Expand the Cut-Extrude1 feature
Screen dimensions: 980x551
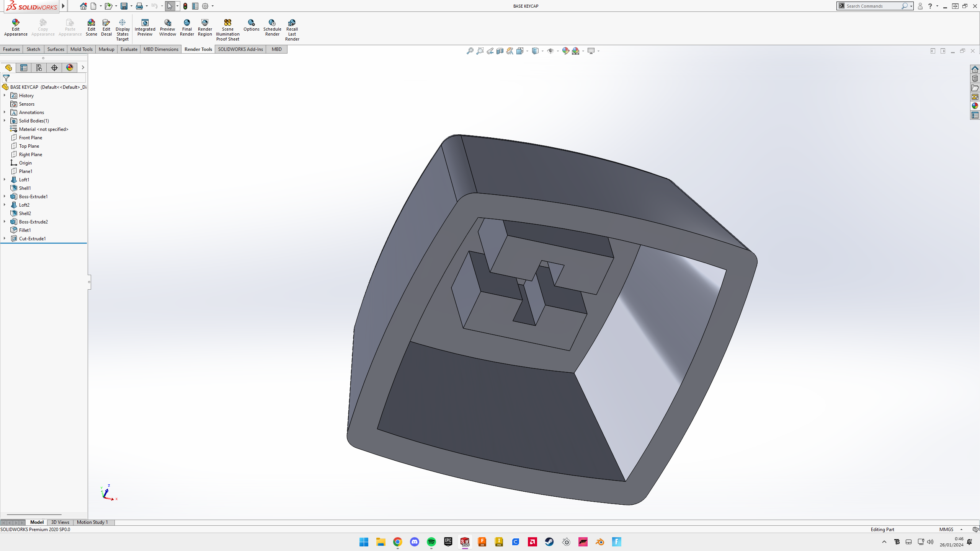coord(5,238)
